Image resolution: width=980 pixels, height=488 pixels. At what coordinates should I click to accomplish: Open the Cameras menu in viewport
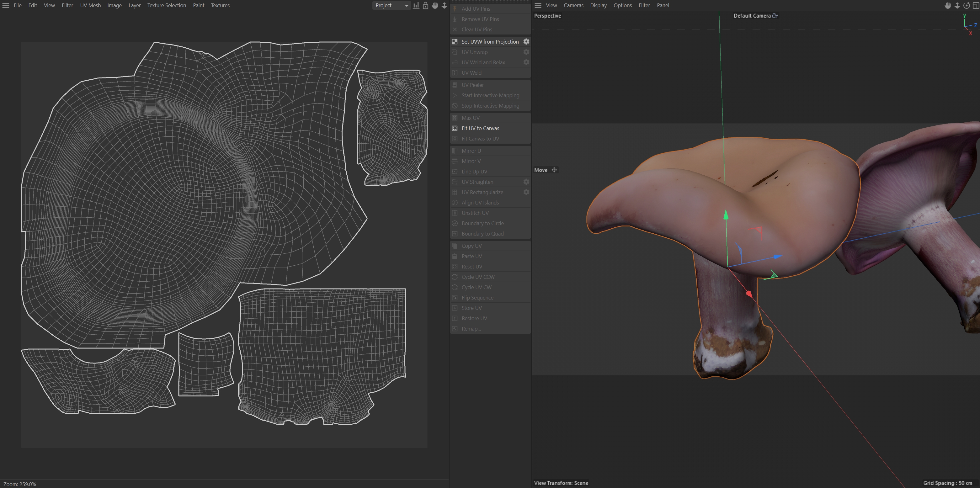[x=573, y=5]
